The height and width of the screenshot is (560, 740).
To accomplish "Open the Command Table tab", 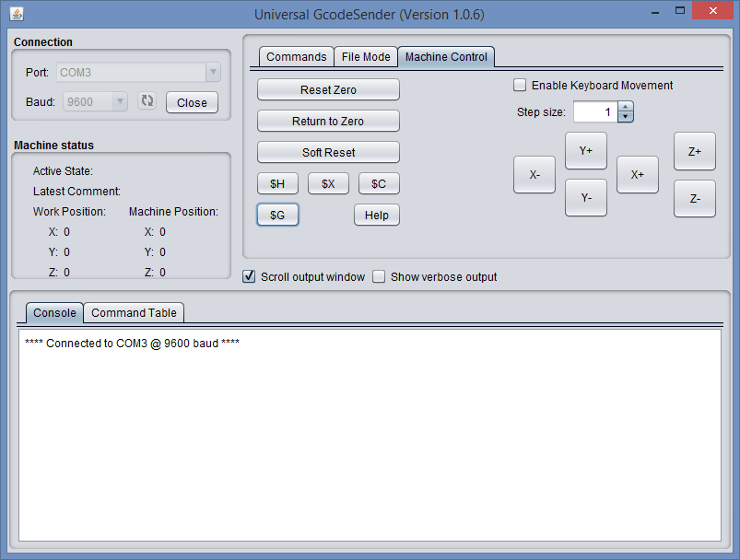I will click(x=134, y=313).
